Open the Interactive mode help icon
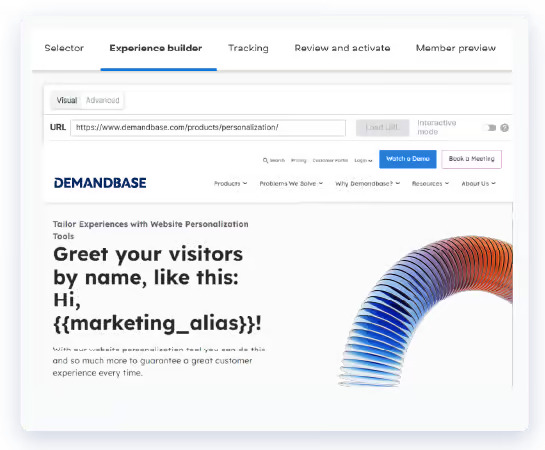This screenshot has width=545, height=450. [x=504, y=128]
